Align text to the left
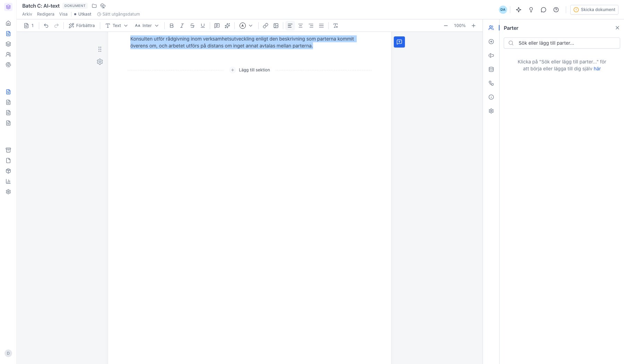The image size is (624, 364). 290,26
